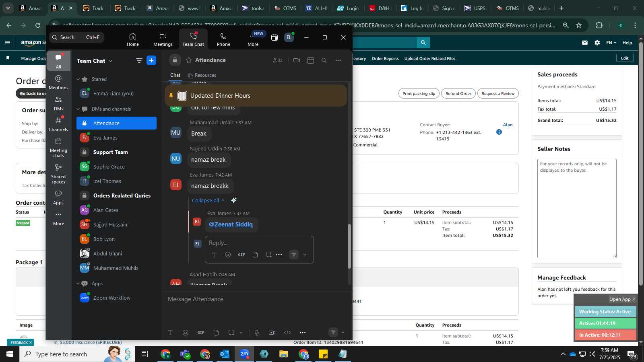Click the Edit button in Amazon page
Screen dimensions: 644x362
(x=625, y=58)
